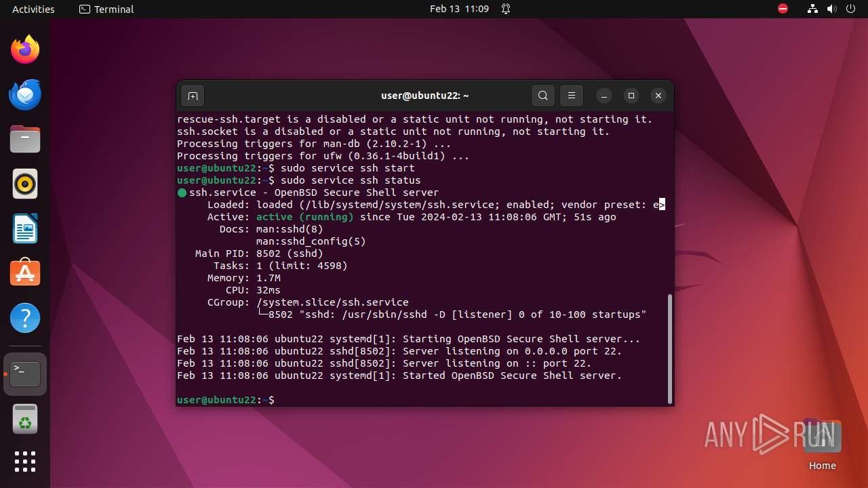Open the Home folder desktop icon

point(822,445)
